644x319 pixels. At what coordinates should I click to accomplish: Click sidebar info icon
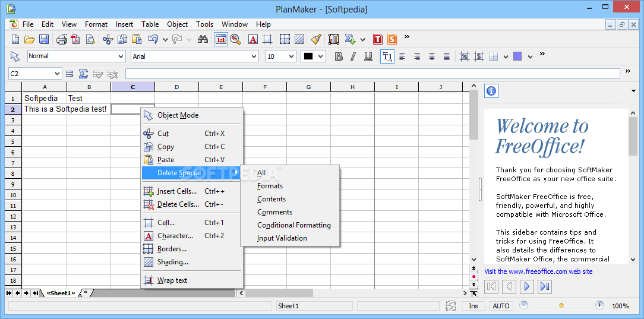pos(491,91)
